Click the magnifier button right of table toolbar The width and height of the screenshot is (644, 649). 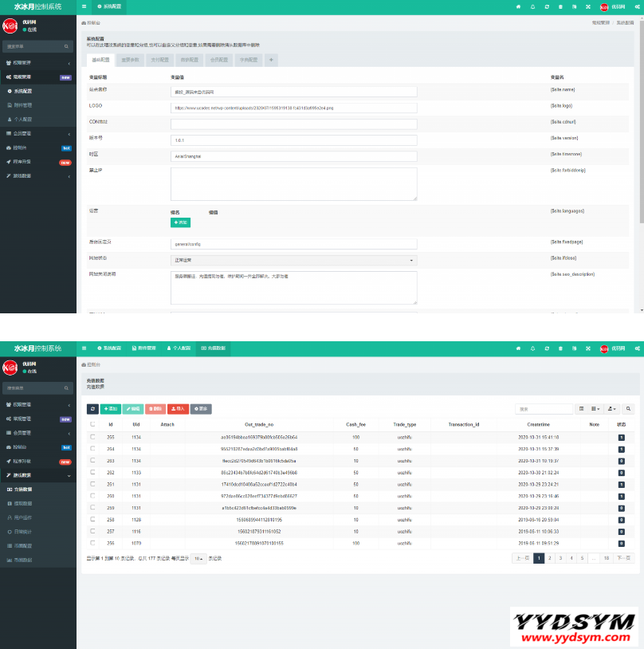tap(629, 409)
